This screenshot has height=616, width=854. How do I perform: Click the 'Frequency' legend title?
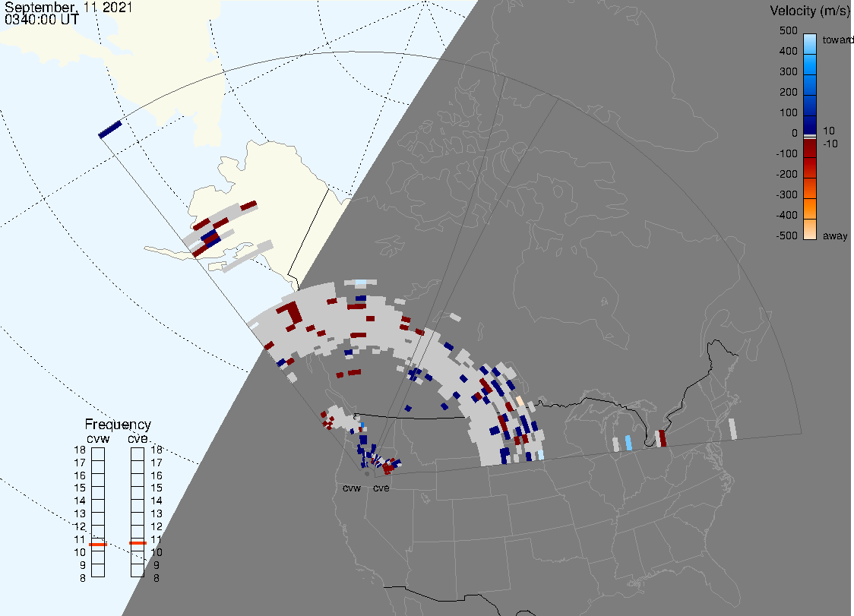click(118, 425)
